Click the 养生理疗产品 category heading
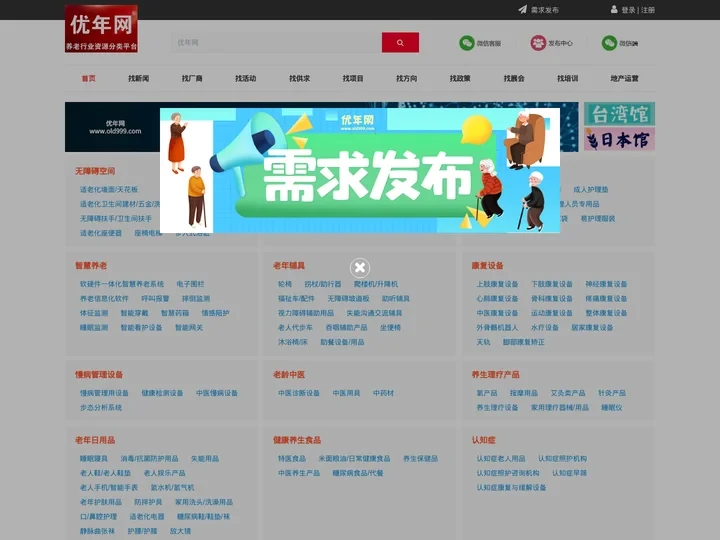This screenshot has width=720, height=540. [495, 375]
